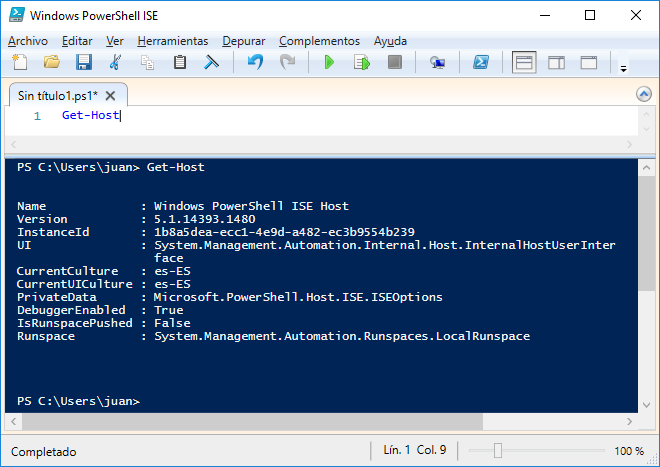660x467 pixels.
Task: Toggle Show Script Pane Right layout
Action: point(556,63)
